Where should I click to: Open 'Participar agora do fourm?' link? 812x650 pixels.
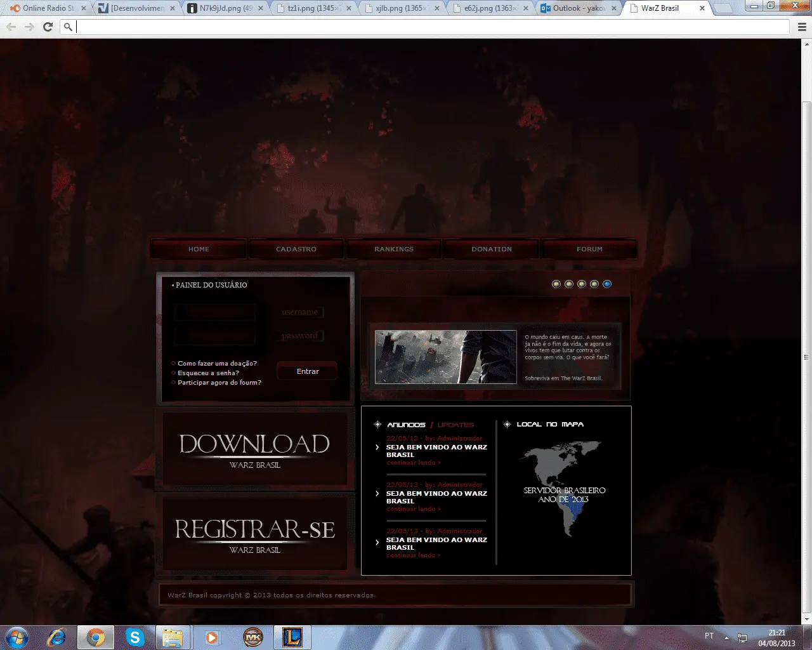219,382
